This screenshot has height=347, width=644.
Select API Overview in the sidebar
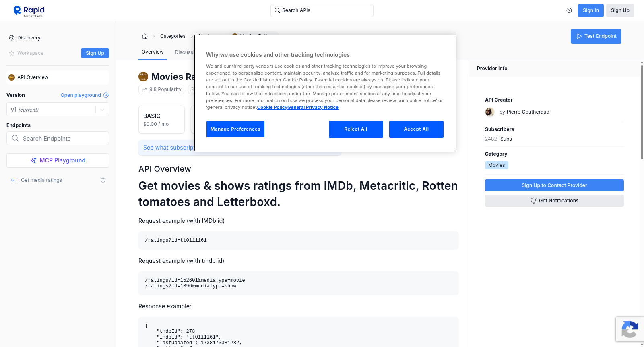point(58,77)
